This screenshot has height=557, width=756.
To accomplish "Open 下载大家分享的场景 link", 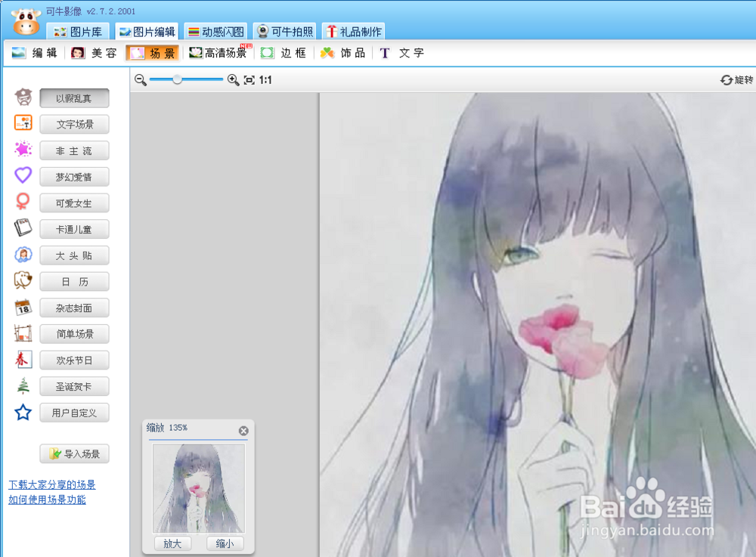I will coord(52,484).
